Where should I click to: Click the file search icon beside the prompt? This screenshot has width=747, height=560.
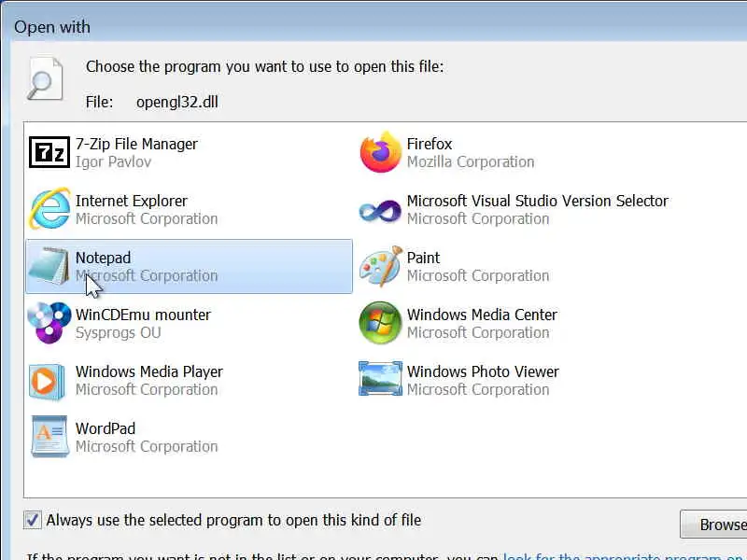click(45, 78)
